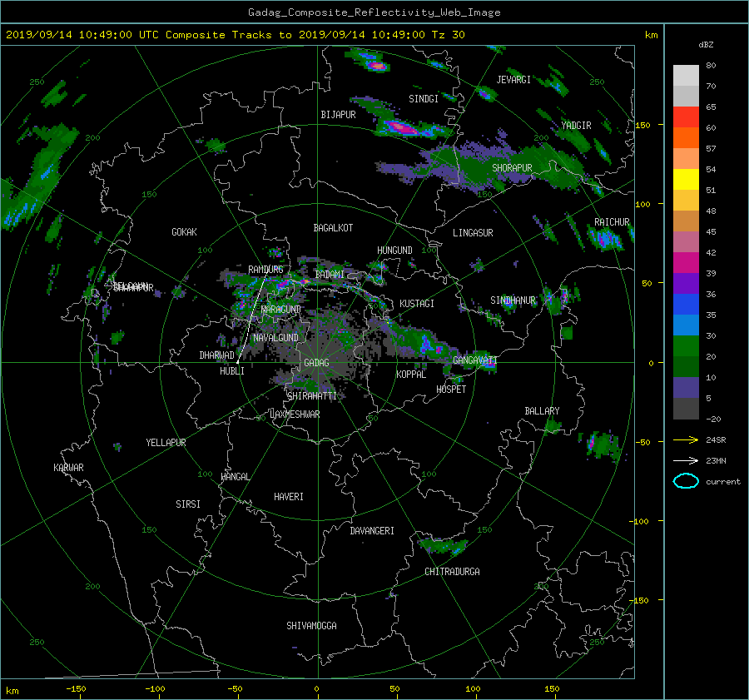
Task: Pick the bright green swatch in the dBZ legend
Action: pos(686,345)
